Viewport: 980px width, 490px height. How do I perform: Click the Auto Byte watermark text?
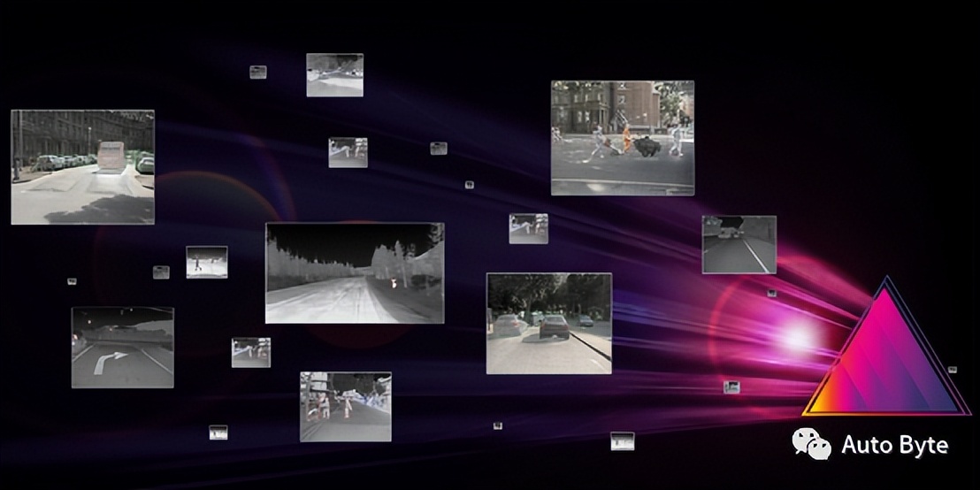click(894, 445)
